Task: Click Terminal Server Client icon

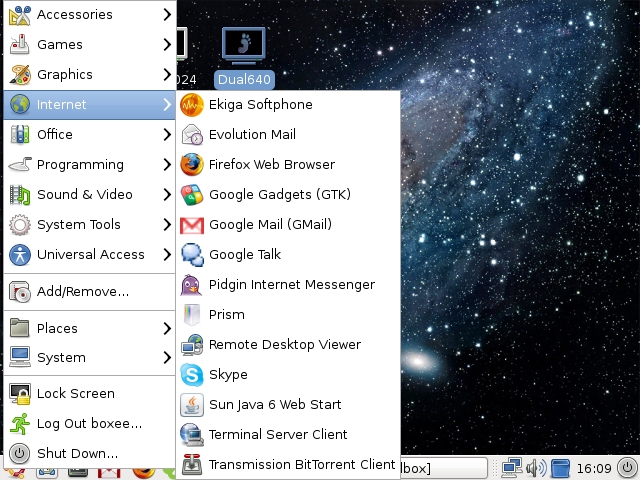Action: (192, 435)
